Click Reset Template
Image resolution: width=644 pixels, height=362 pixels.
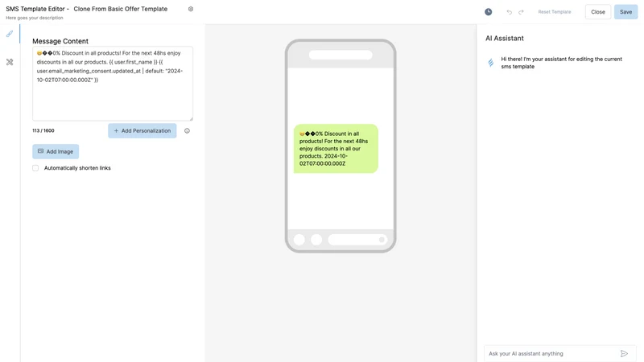(555, 12)
